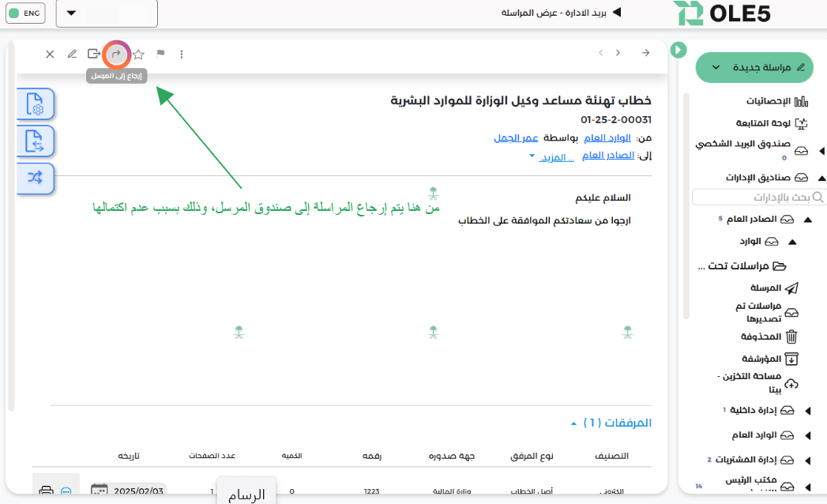Flag the correspondence with flag icon
The image size is (827, 504).
click(x=160, y=53)
